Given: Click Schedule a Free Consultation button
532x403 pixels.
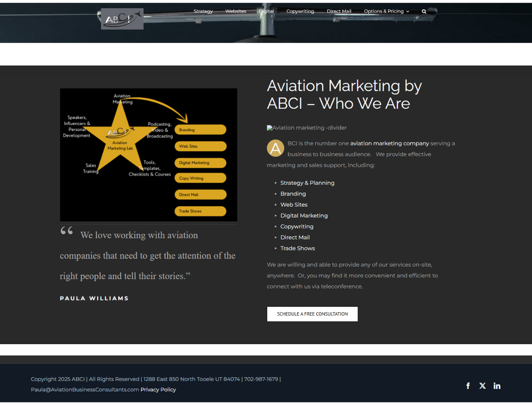Looking at the screenshot, I should pos(312,314).
